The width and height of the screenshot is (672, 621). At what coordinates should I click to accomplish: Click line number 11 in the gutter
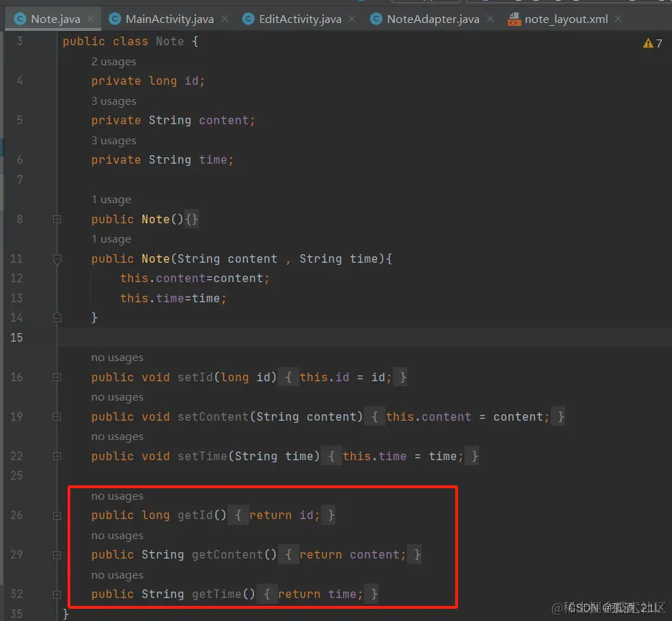click(17, 259)
